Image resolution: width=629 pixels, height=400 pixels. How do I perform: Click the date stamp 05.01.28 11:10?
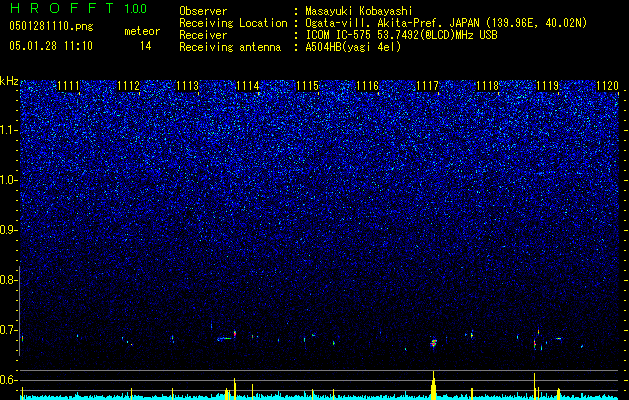coord(51,46)
